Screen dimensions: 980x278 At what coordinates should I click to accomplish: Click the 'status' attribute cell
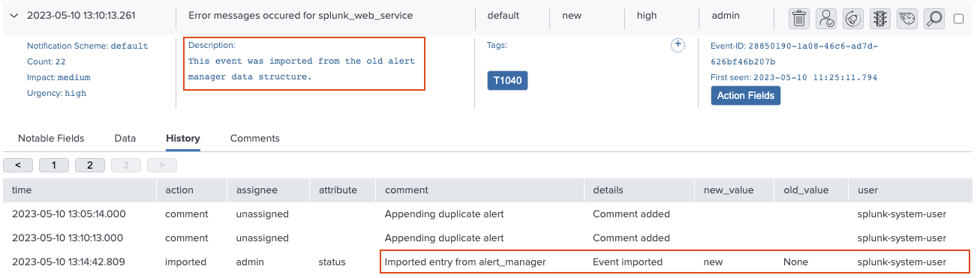click(332, 262)
